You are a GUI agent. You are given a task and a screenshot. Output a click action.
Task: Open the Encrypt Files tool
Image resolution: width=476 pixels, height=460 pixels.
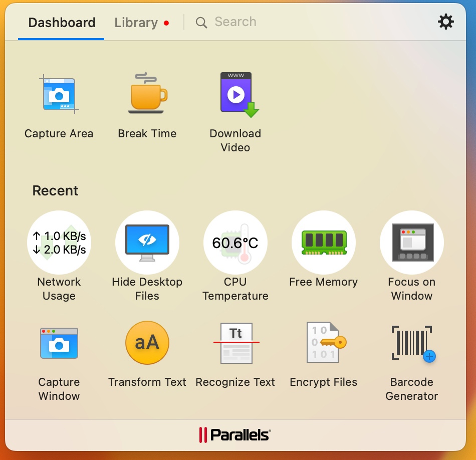(x=324, y=343)
